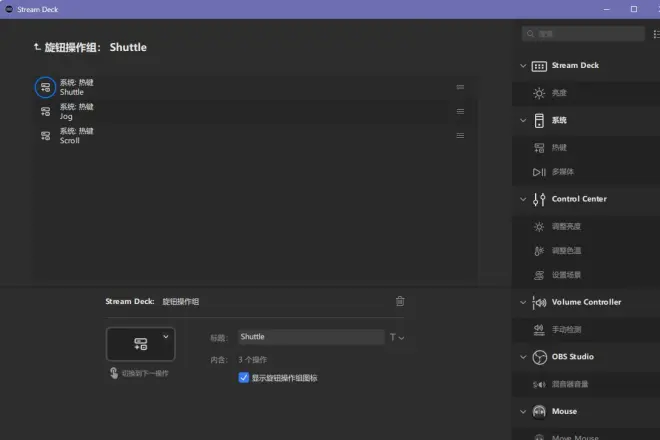This screenshot has width=660, height=440.
Task: Open the icon picker dropdown arrow on preview
Action: coord(166,336)
